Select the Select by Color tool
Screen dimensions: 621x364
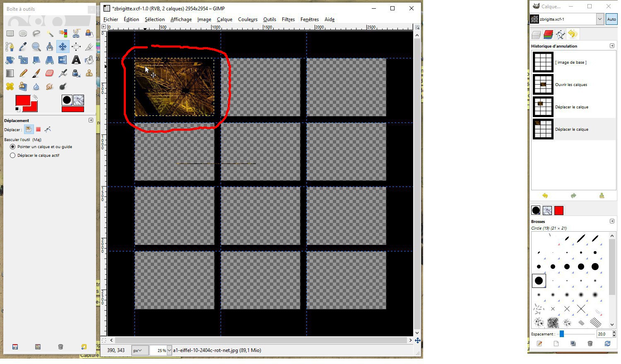pyautogui.click(x=63, y=34)
